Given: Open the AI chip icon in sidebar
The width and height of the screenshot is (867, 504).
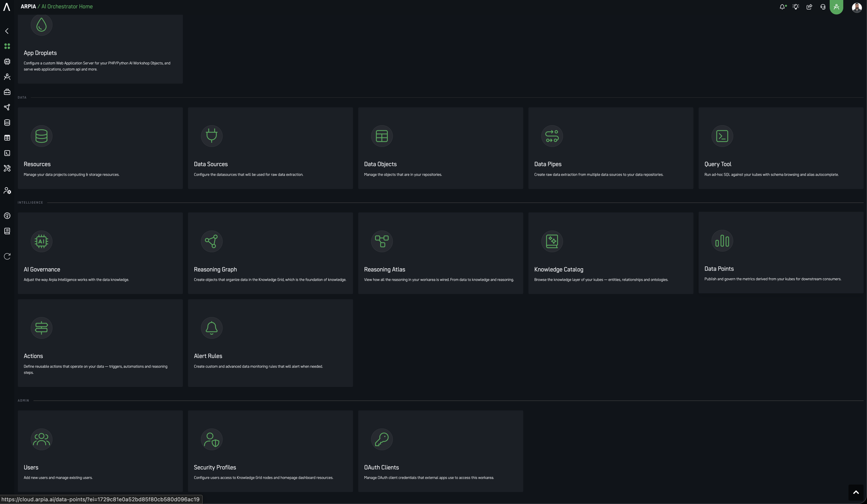Looking at the screenshot, I should click(x=7, y=61).
